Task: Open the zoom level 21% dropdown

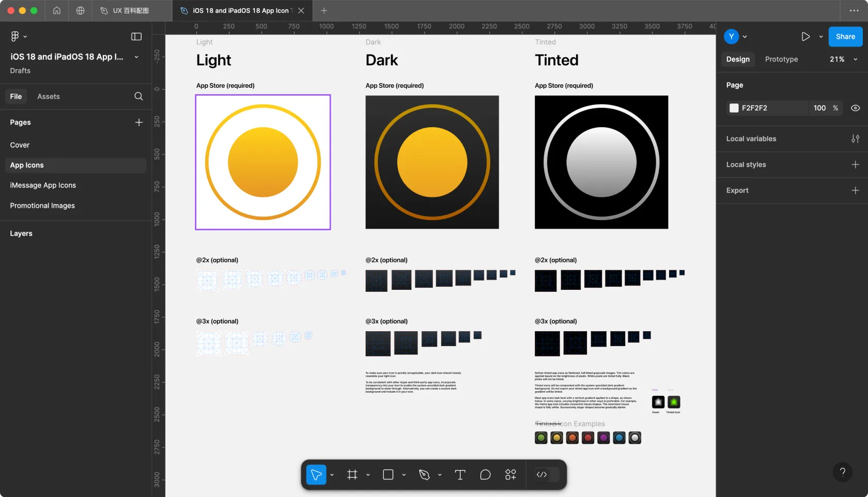Action: pos(843,59)
